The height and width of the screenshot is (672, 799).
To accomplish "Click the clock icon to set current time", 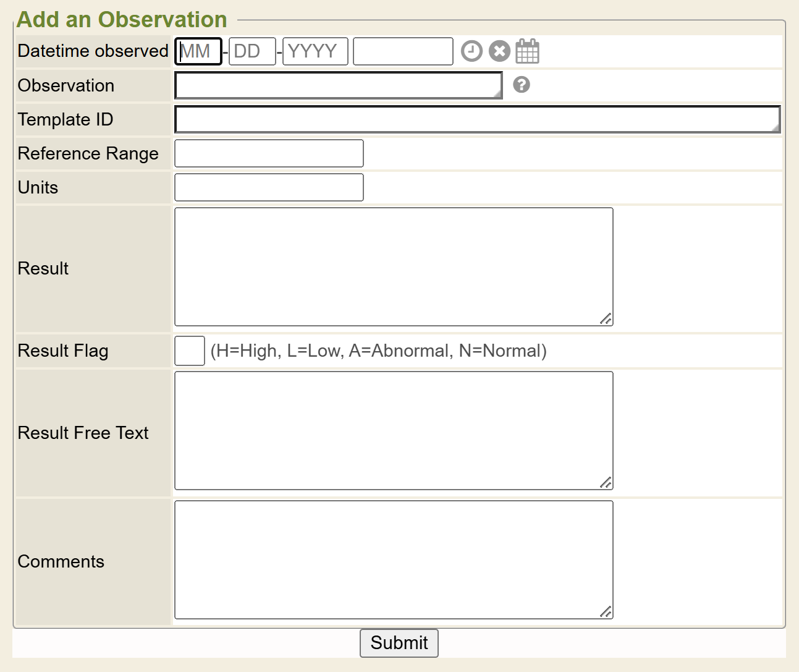I will coord(471,51).
